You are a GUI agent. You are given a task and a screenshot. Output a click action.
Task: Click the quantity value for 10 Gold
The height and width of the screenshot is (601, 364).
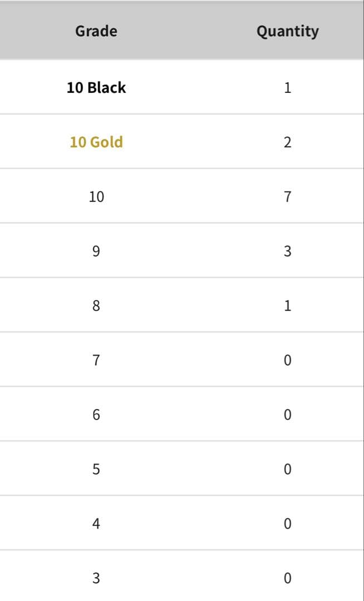(x=287, y=142)
